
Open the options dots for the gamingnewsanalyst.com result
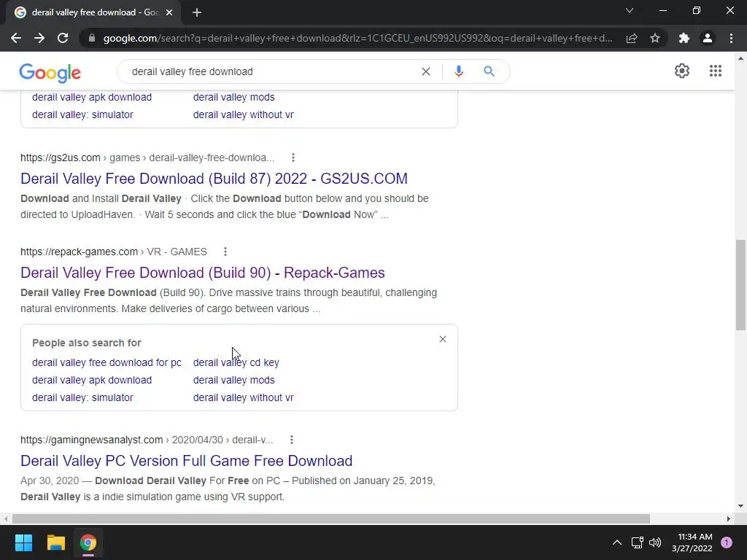[x=292, y=440]
